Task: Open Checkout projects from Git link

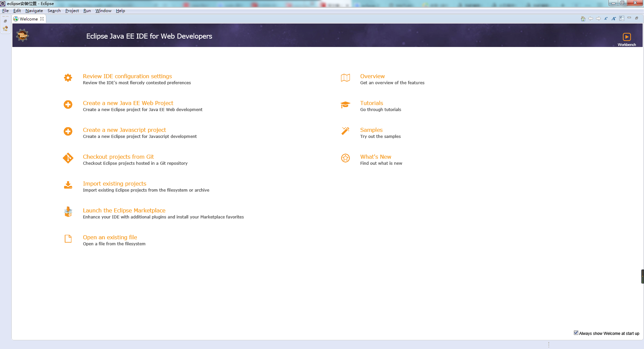Action: tap(118, 157)
